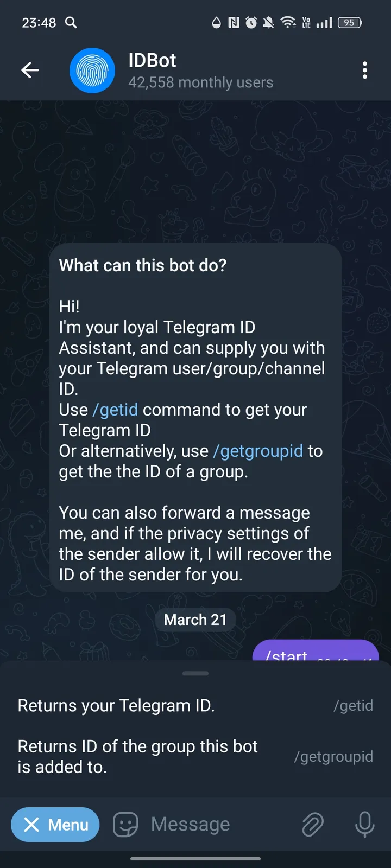This screenshot has height=868, width=391.
Task: Select the /getgroupid command link
Action: 257,451
